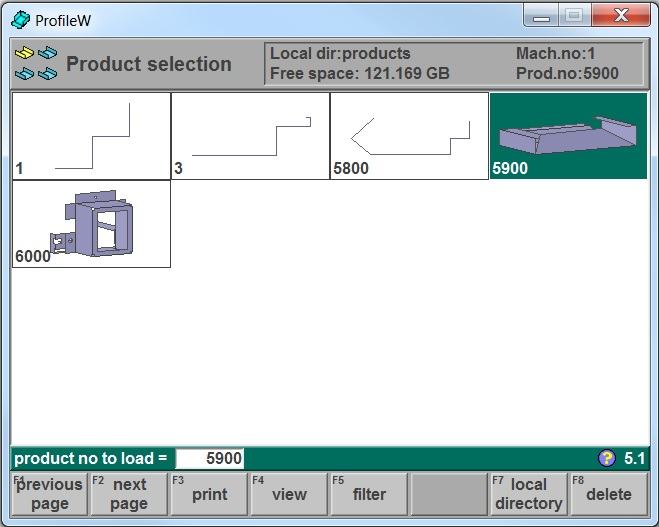
Task: Select product 3 profile thumbnail
Action: [250, 136]
